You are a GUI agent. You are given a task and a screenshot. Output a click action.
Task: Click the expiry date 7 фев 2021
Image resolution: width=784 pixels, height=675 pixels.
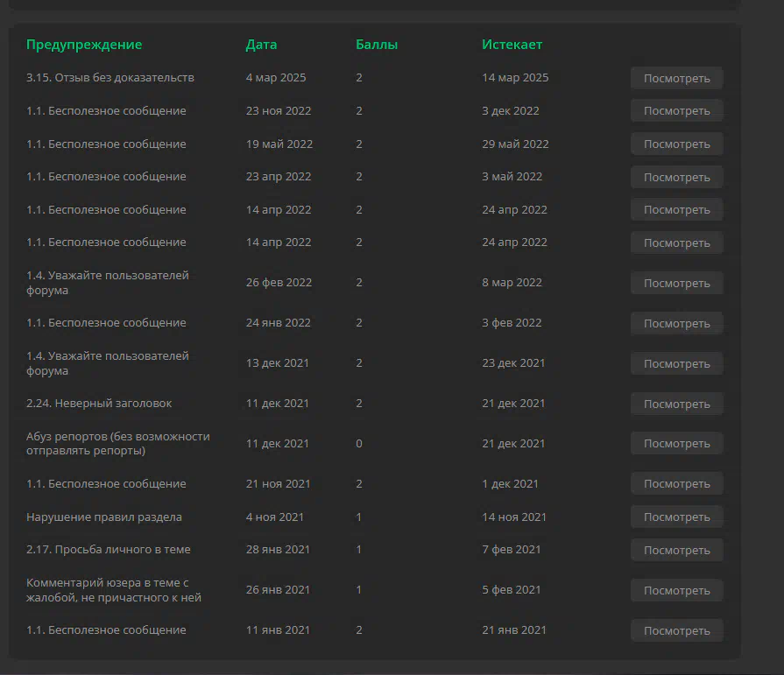(x=512, y=550)
